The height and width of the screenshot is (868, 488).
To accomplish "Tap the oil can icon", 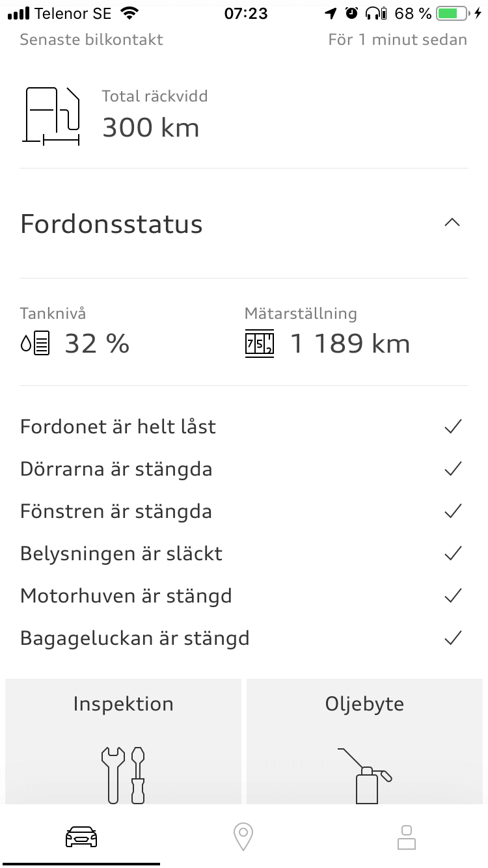I will pyautogui.click(x=365, y=776).
